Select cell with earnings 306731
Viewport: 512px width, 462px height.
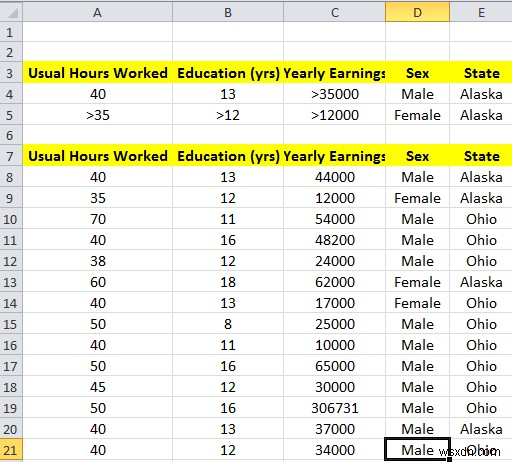(335, 408)
